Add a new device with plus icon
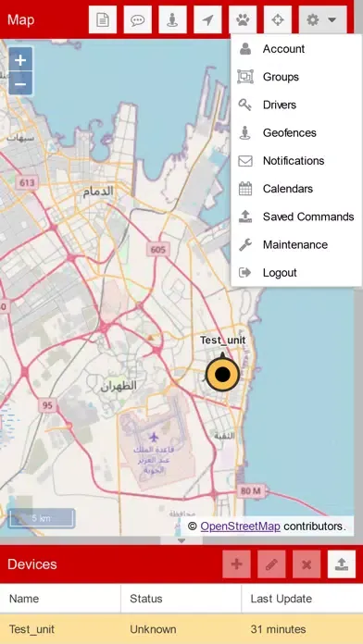363x644 pixels. [236, 564]
